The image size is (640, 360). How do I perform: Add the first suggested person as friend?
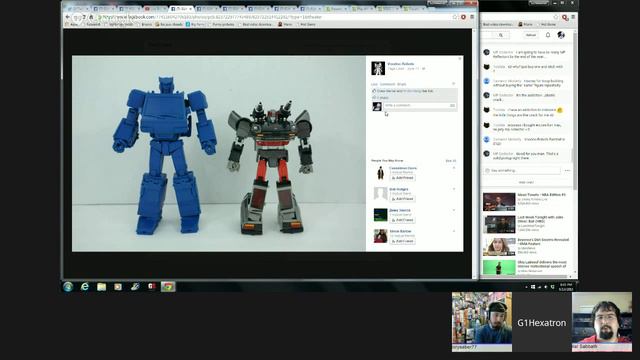[x=402, y=178]
